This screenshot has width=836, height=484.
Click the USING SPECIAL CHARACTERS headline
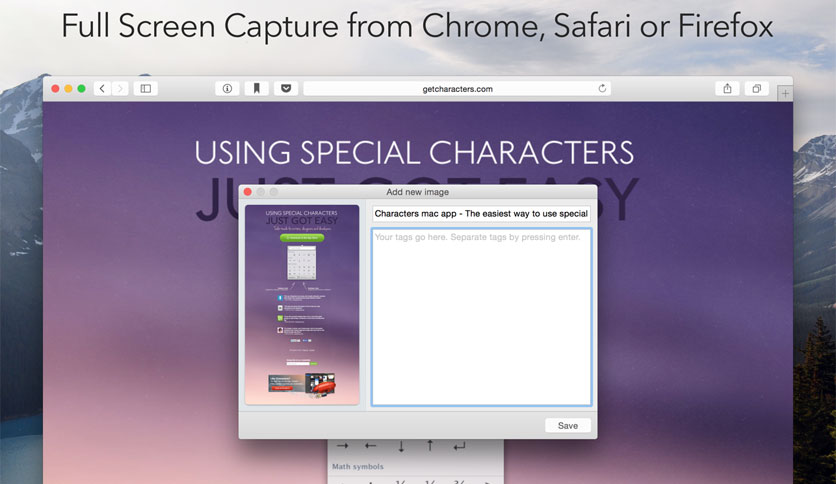pyautogui.click(x=414, y=153)
